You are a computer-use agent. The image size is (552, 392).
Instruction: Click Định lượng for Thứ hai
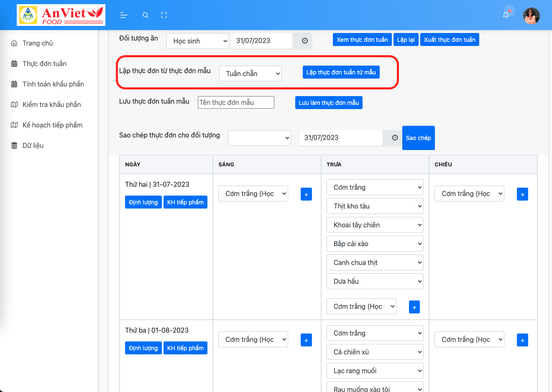pyautogui.click(x=143, y=202)
